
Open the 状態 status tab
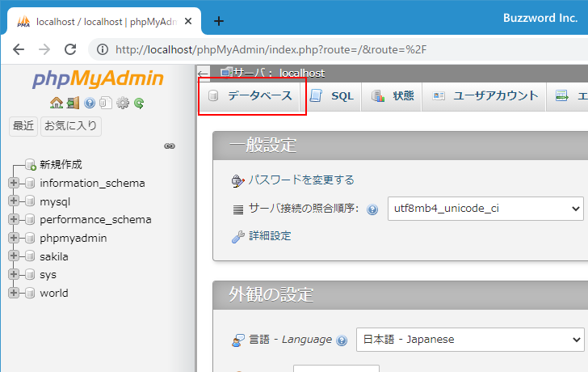click(x=392, y=96)
